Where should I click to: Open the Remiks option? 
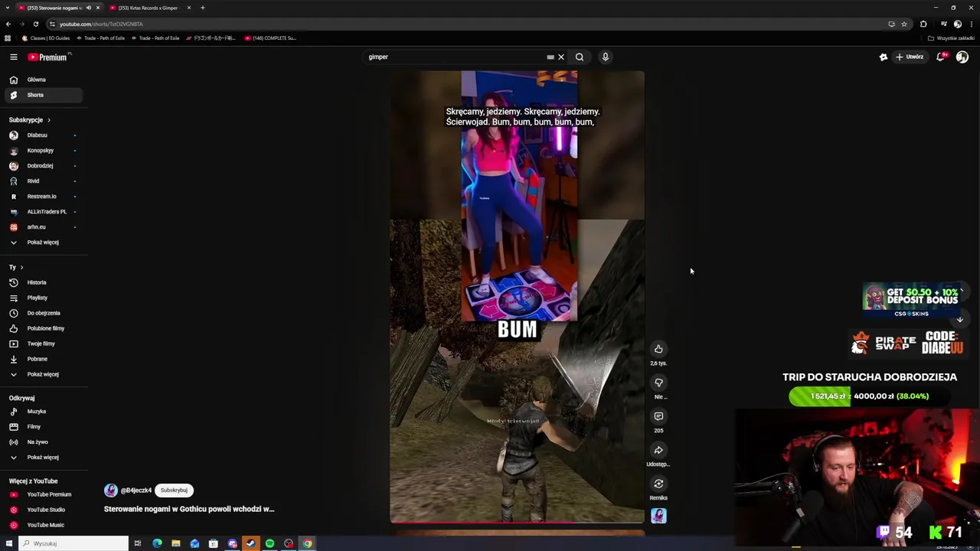[x=658, y=484]
